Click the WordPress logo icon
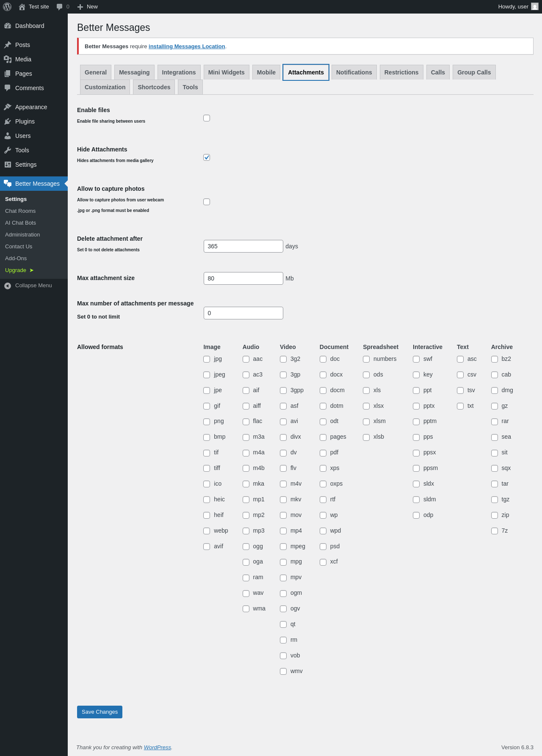The width and height of the screenshot is (542, 756). point(7,7)
